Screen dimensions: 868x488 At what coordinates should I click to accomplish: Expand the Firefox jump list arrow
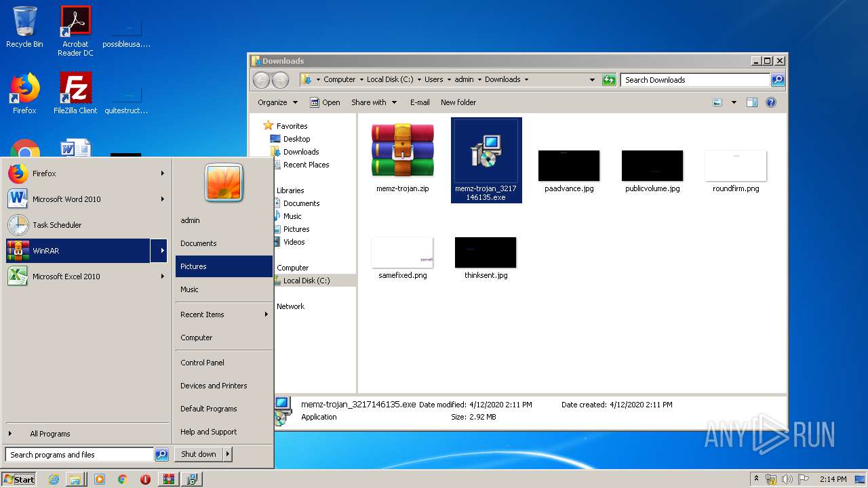[162, 174]
